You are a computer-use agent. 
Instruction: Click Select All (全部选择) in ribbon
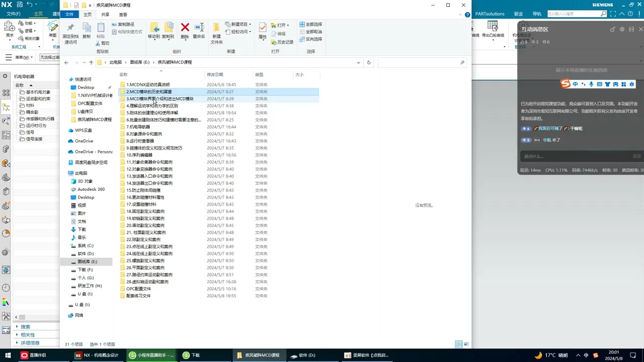pos(310,24)
